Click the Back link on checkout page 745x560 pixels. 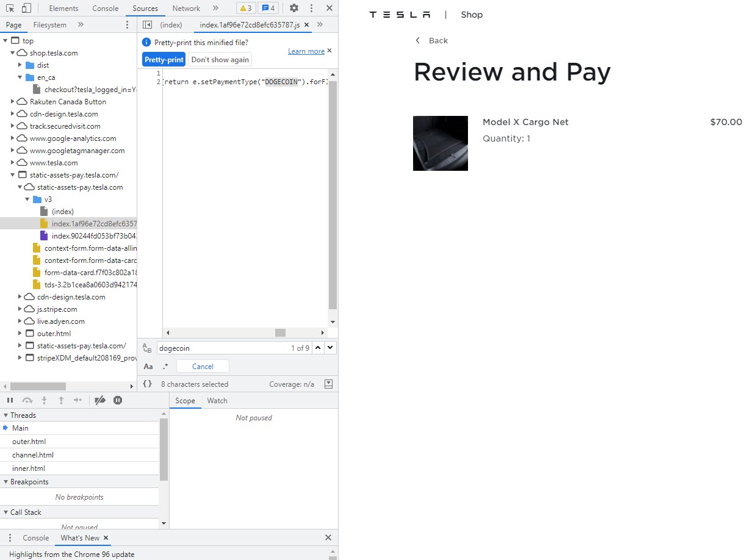432,41
